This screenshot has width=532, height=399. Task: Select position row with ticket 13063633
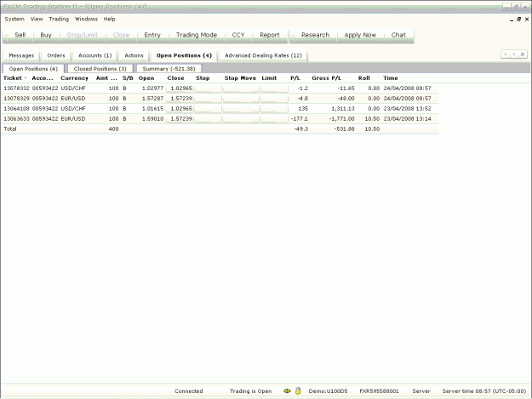tap(220, 119)
